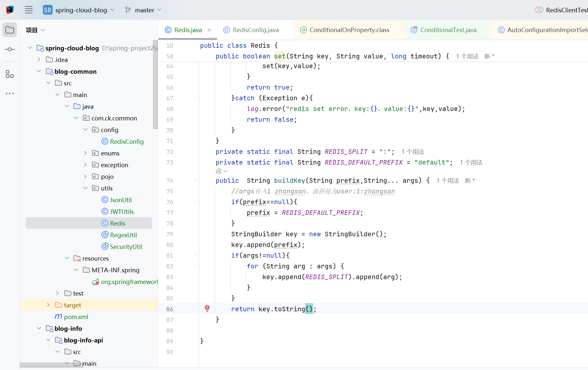The image size is (588, 370).
Task: Click the SB project badge icon
Action: coord(47,10)
